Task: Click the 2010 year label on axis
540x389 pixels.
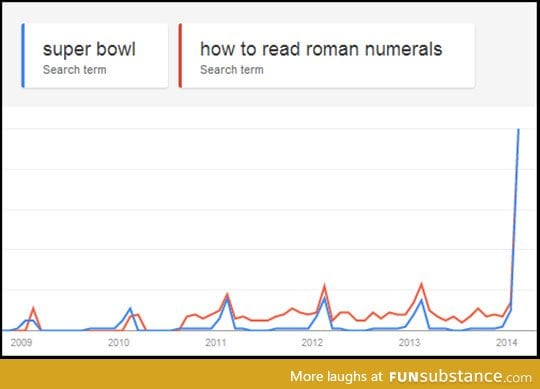Action: click(x=118, y=343)
